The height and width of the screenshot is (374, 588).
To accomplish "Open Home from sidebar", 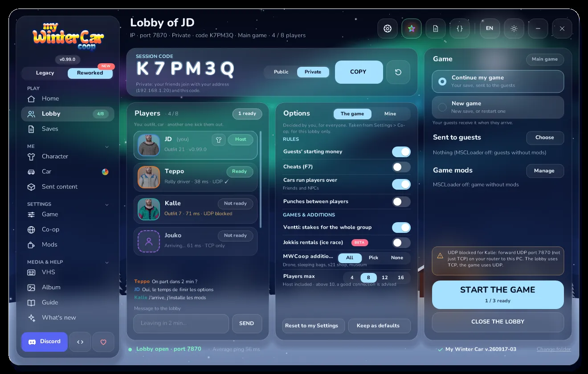I will [x=68, y=99].
